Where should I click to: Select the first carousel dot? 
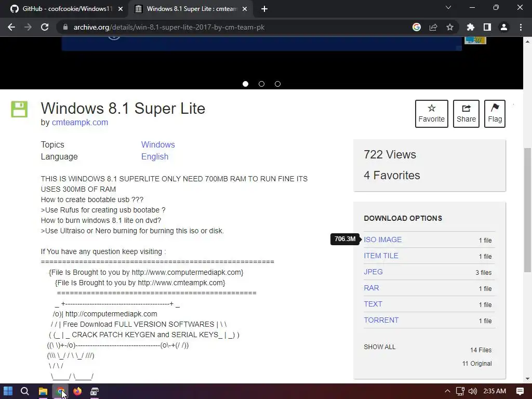tap(246, 84)
